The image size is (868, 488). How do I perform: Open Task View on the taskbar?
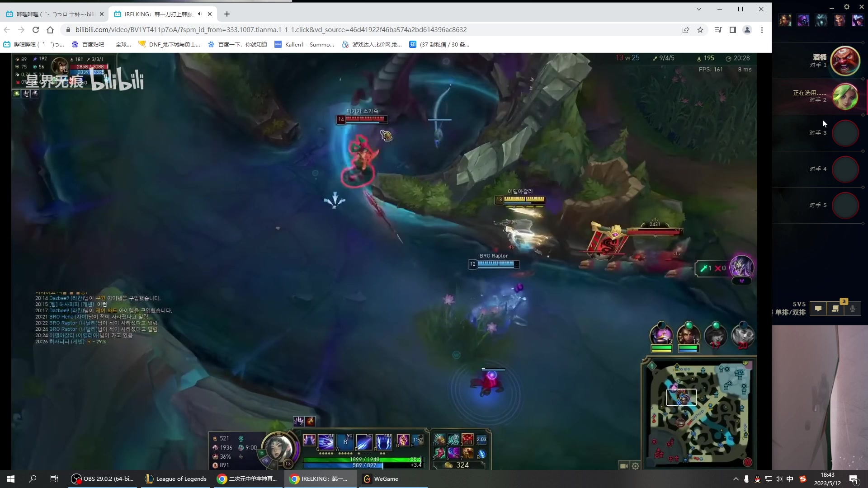pos(54,479)
